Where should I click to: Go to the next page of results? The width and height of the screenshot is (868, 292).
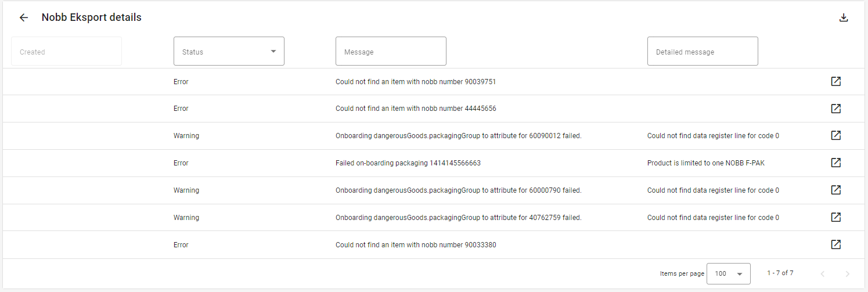point(847,273)
